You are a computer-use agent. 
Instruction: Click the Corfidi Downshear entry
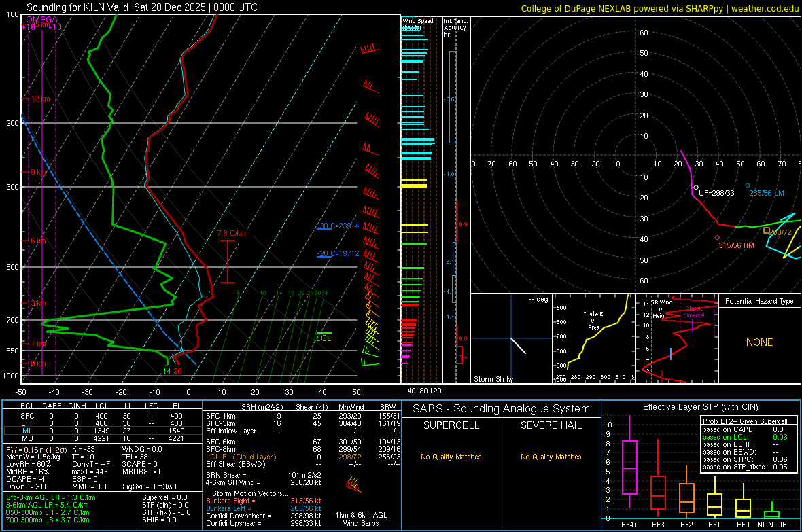[x=264, y=516]
